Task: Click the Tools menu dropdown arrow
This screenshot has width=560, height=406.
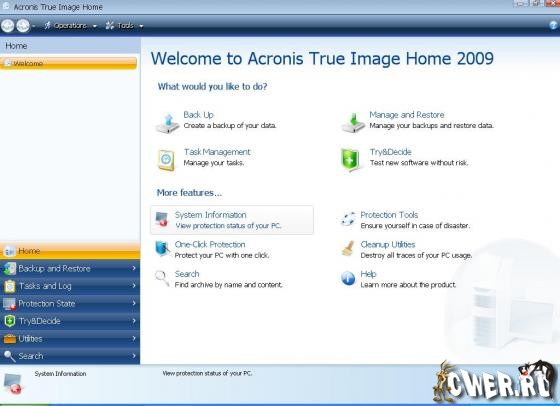Action: [141, 26]
